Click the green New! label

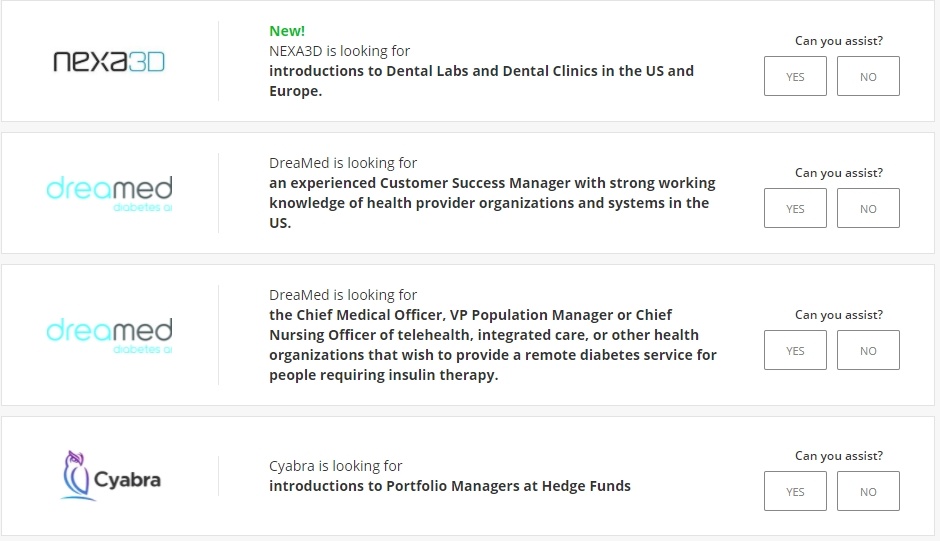(287, 31)
